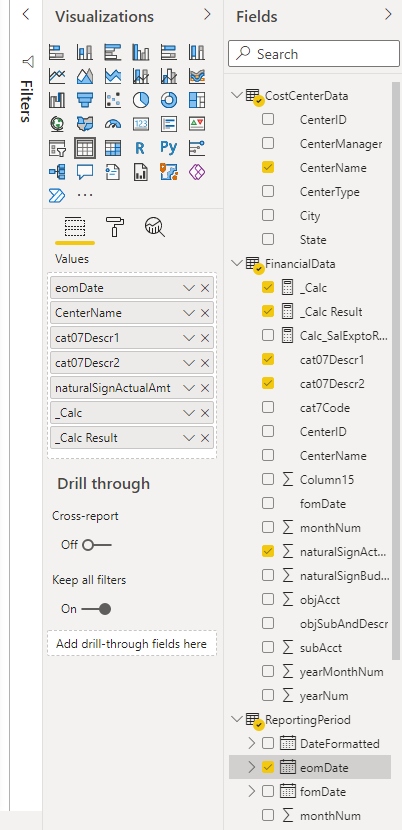Open dropdown for cat07Descr1 value field

coord(189,338)
